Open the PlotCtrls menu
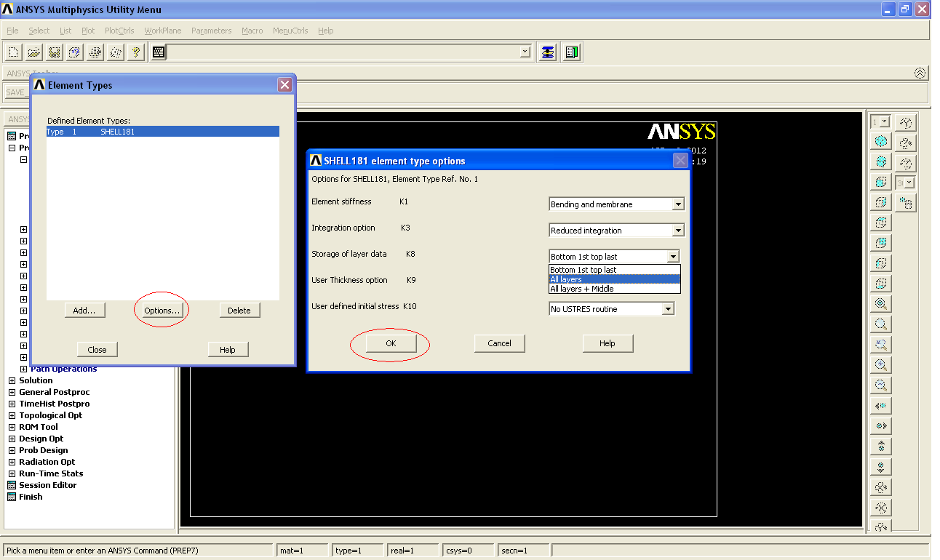Screen dimensions: 940x560 119,31
